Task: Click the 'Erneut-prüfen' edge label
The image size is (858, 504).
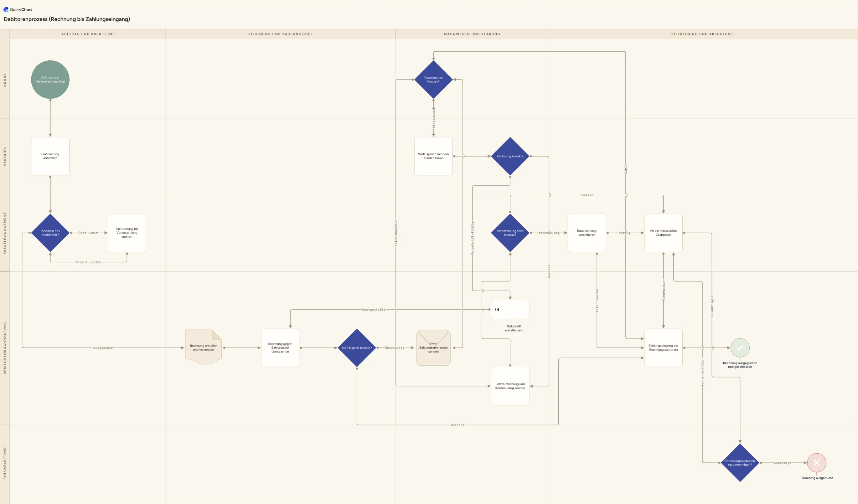Action: [x=89, y=262]
